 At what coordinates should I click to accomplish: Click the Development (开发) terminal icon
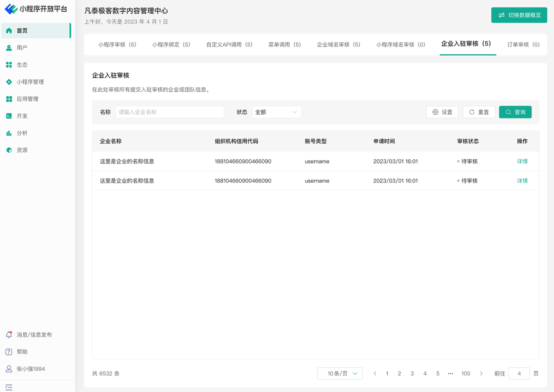tap(9, 116)
